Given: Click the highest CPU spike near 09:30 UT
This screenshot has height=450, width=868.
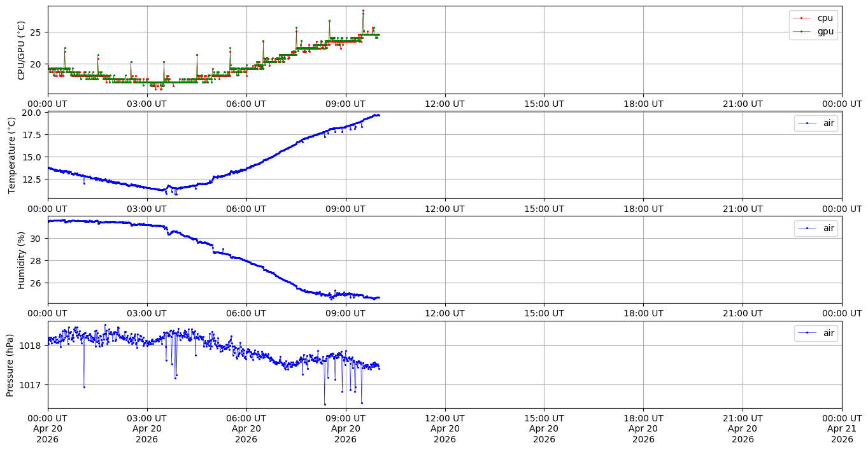Looking at the screenshot, I should (x=363, y=11).
